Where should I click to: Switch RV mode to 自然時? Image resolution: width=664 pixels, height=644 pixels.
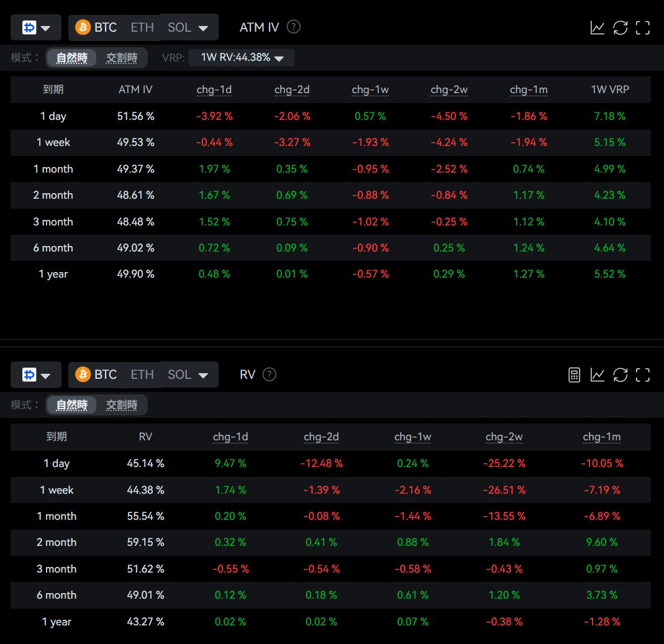[71, 405]
